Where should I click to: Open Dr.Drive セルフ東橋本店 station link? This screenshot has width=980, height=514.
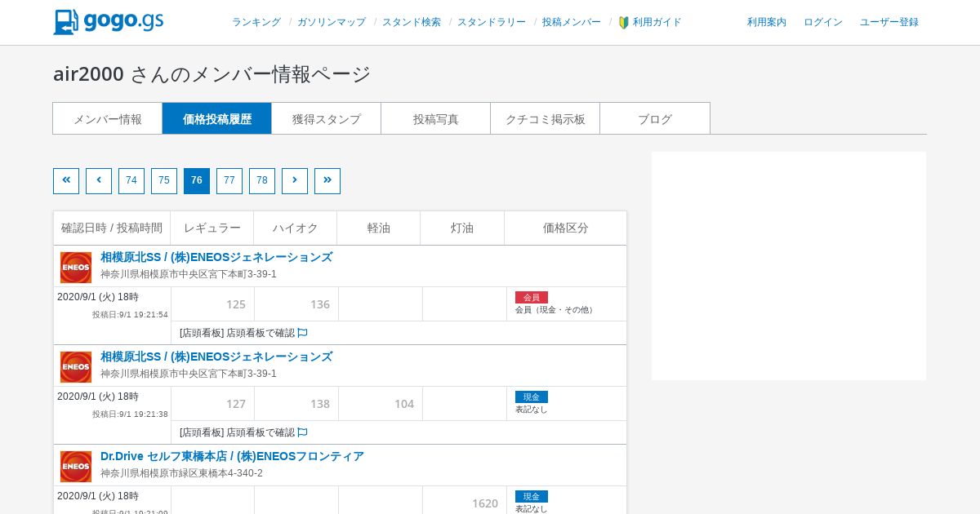232,456
